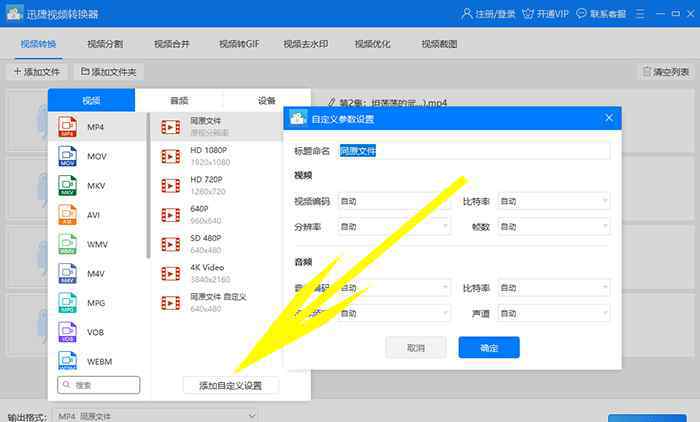Click the Add Custom Settings button

231,385
